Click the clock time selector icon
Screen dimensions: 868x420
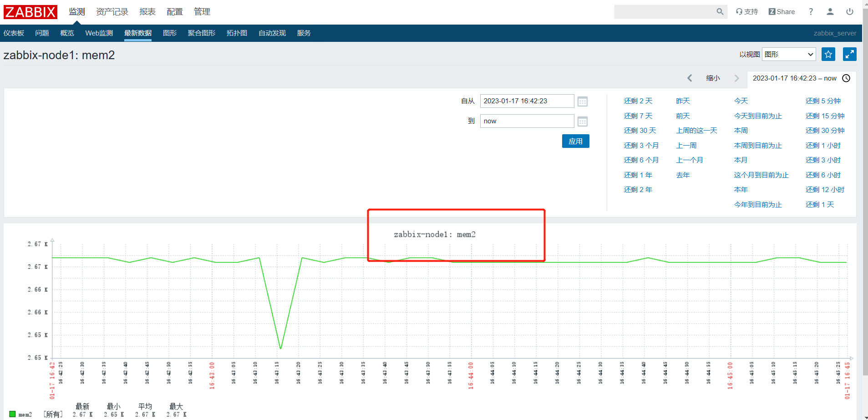click(846, 78)
